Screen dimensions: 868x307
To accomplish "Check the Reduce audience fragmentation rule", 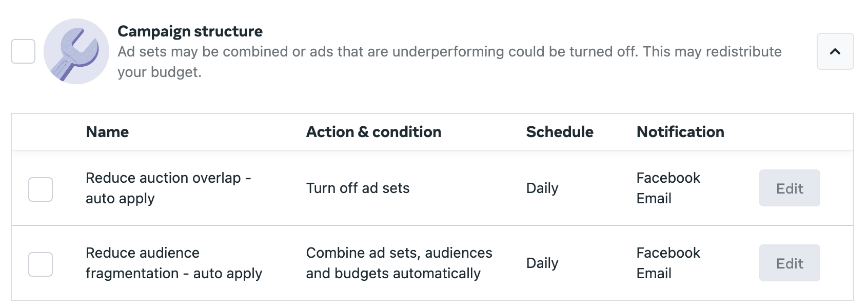I will click(41, 263).
